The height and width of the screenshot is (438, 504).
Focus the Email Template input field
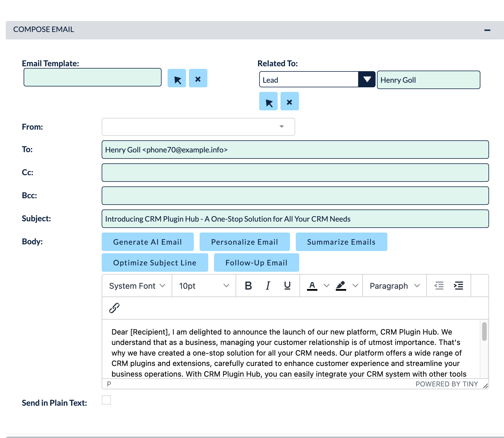[92, 77]
